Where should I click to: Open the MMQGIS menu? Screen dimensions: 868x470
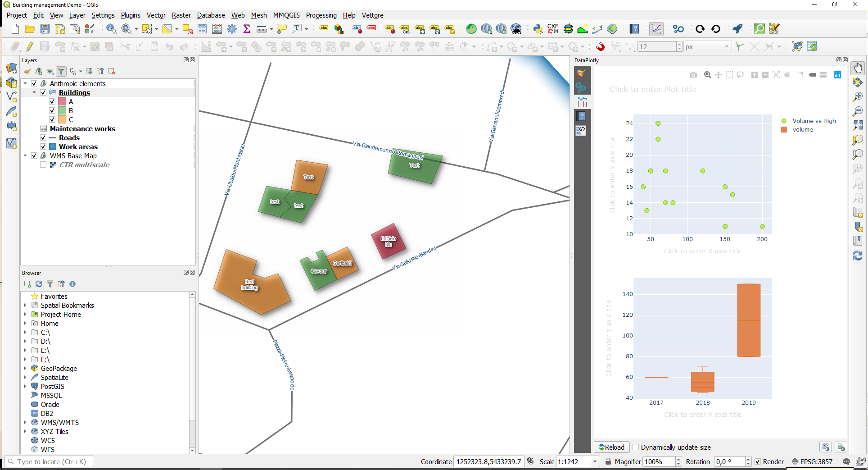point(286,15)
